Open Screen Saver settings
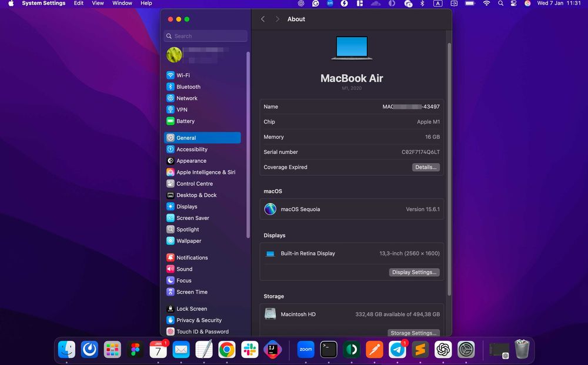Screen dimensions: 588x365 [x=202, y=218]
